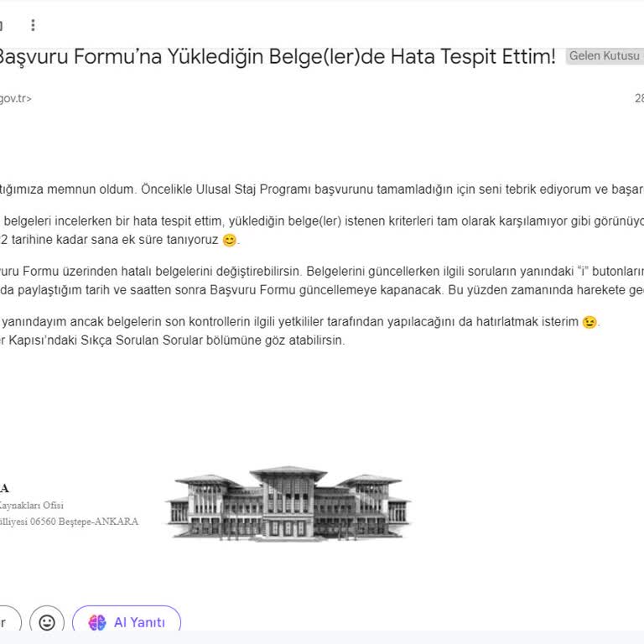Click the winking emoji after 'hatırlatmak isterim'

(589, 322)
